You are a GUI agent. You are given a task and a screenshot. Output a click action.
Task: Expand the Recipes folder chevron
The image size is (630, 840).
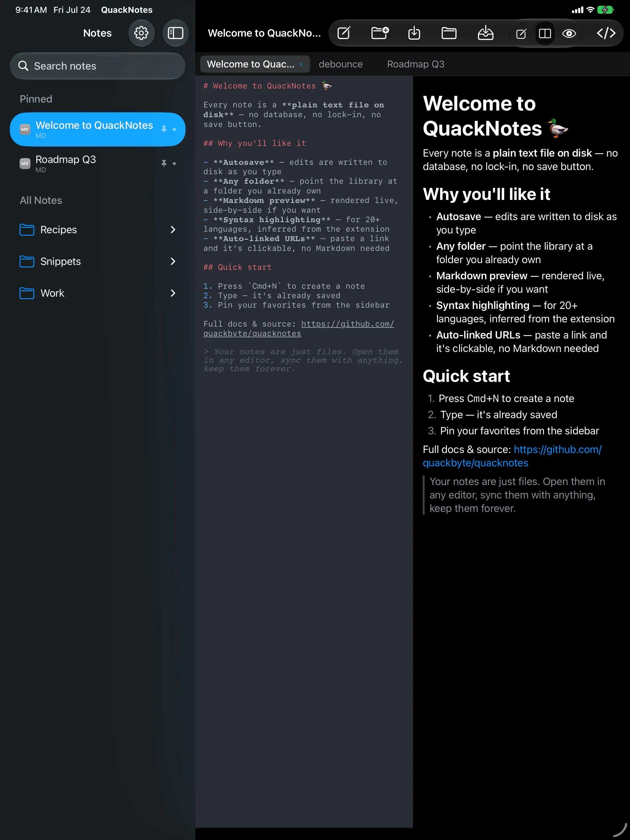click(173, 230)
